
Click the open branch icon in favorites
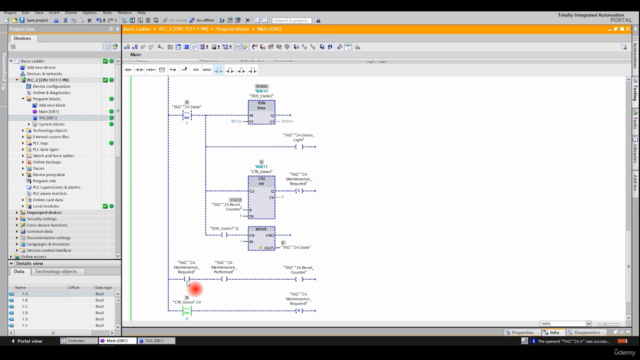[173, 70]
